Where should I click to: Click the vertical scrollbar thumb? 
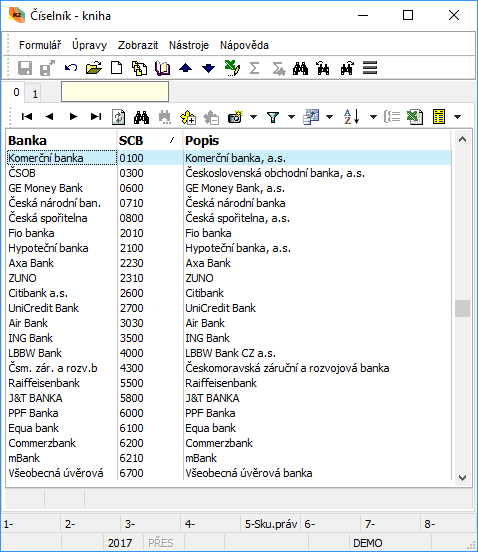(462, 309)
